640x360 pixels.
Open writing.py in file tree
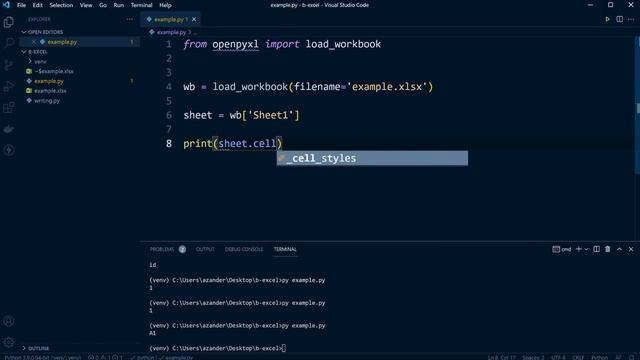click(47, 101)
